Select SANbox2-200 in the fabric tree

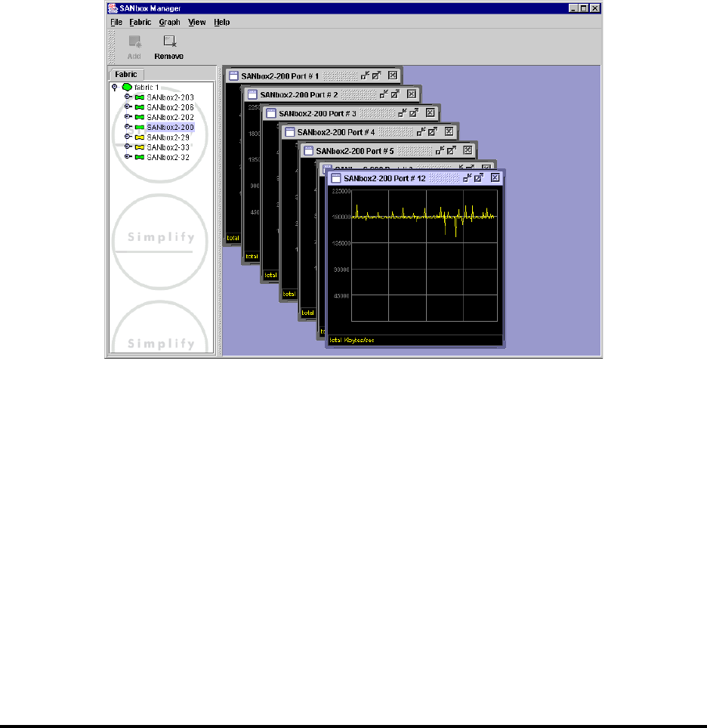(x=170, y=127)
